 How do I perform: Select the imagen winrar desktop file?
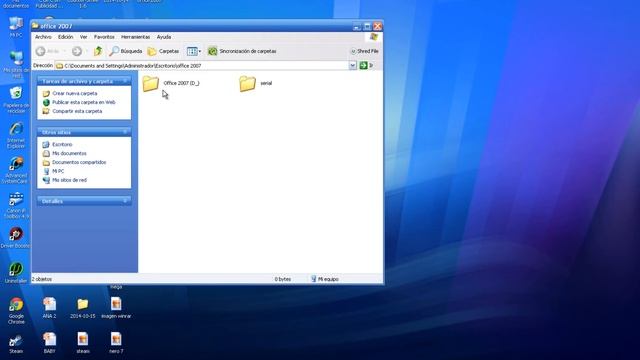[x=116, y=308]
